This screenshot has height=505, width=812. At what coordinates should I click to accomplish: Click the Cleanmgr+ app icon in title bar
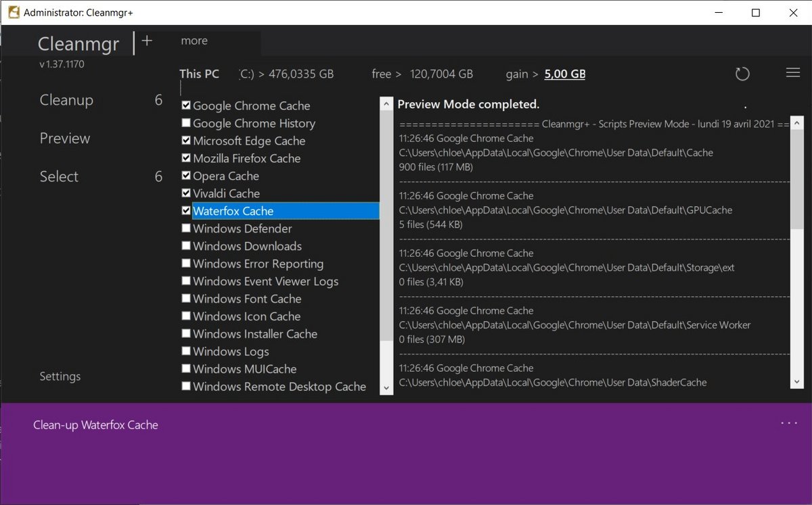pyautogui.click(x=12, y=12)
